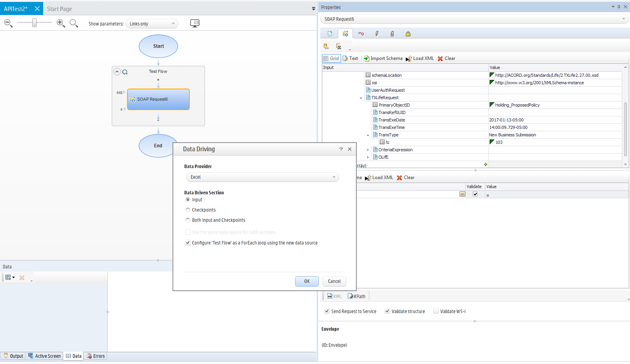Click the red delete icon in Data pane
The height and width of the screenshot is (364, 630).
point(22,278)
